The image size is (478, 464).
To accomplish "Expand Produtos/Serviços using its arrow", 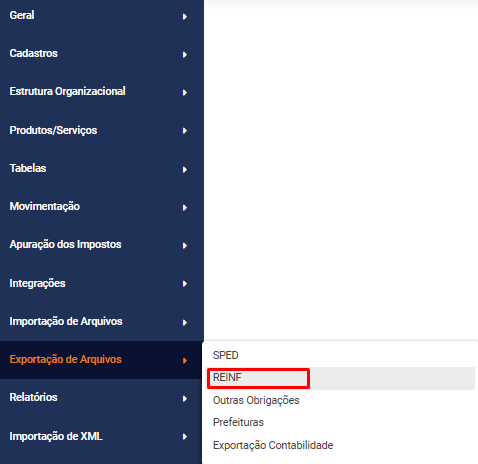I will click(x=185, y=131).
